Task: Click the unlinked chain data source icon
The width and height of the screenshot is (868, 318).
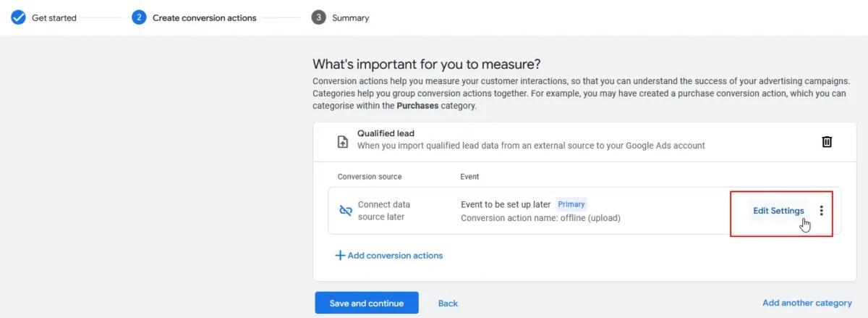Action: click(x=346, y=211)
